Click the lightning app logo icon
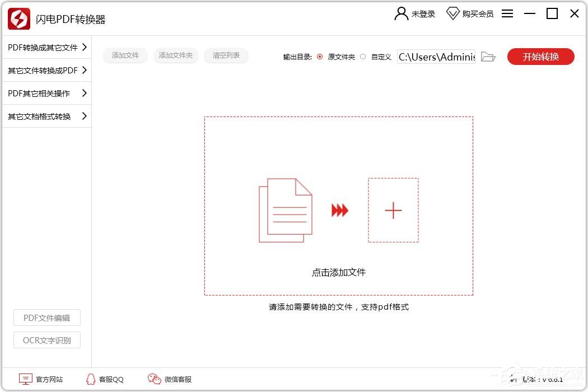Screen dimensions: 588x392 point(18,18)
